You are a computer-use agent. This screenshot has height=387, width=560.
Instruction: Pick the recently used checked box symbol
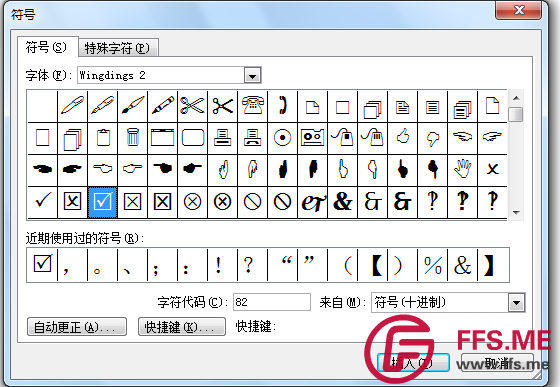[42, 265]
